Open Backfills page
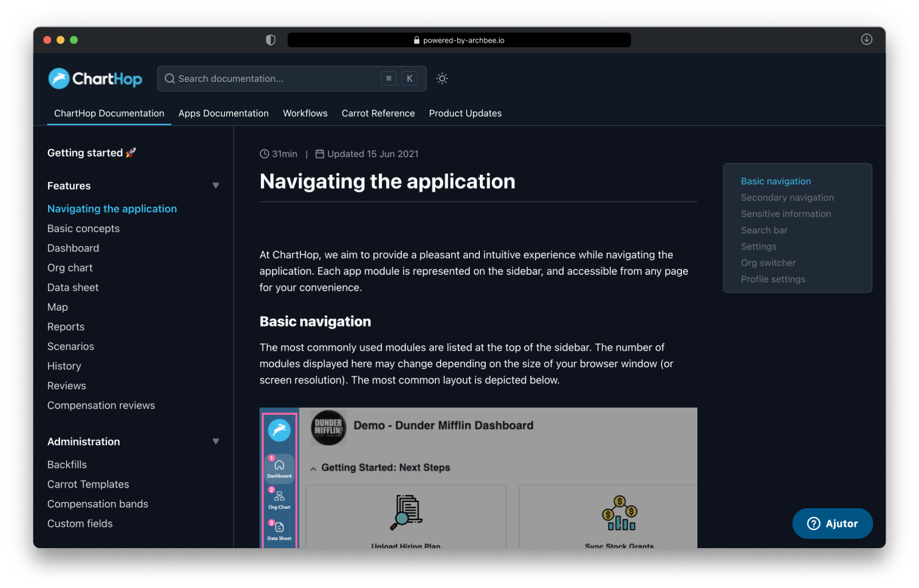919x588 pixels. click(x=67, y=464)
